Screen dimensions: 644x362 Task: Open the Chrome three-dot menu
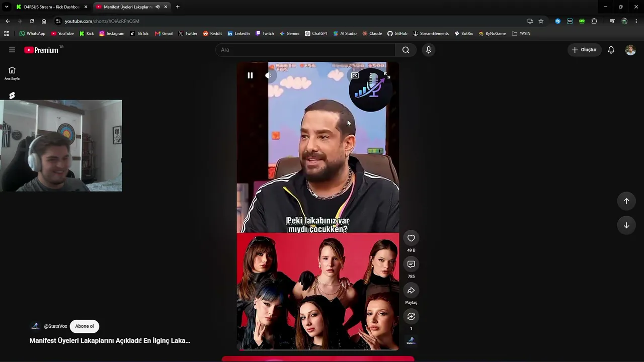[x=636, y=21]
